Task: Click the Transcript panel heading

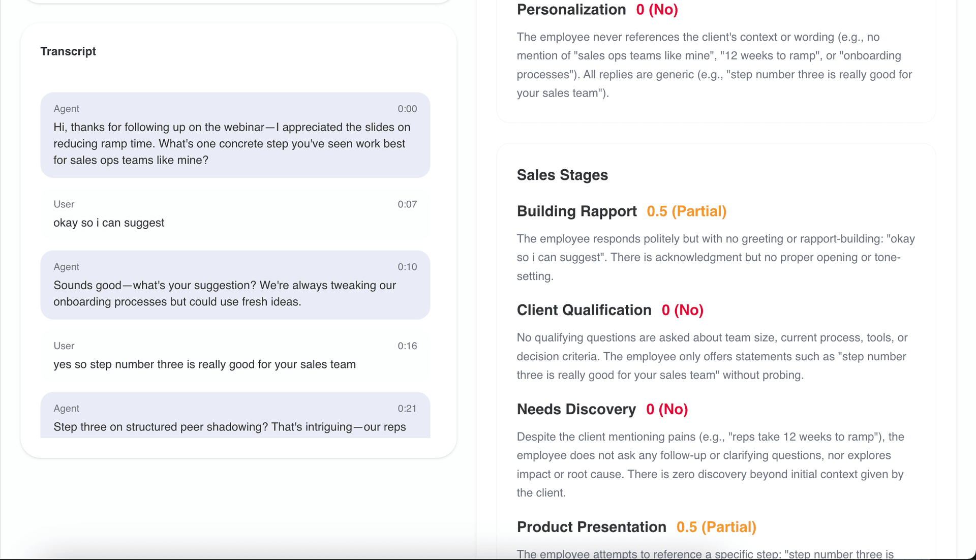Action: coord(68,51)
